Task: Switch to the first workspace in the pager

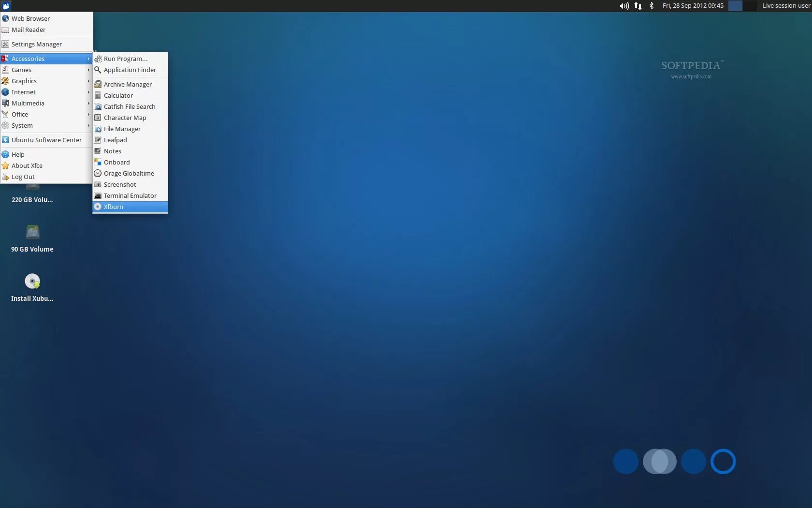Action: click(735, 6)
